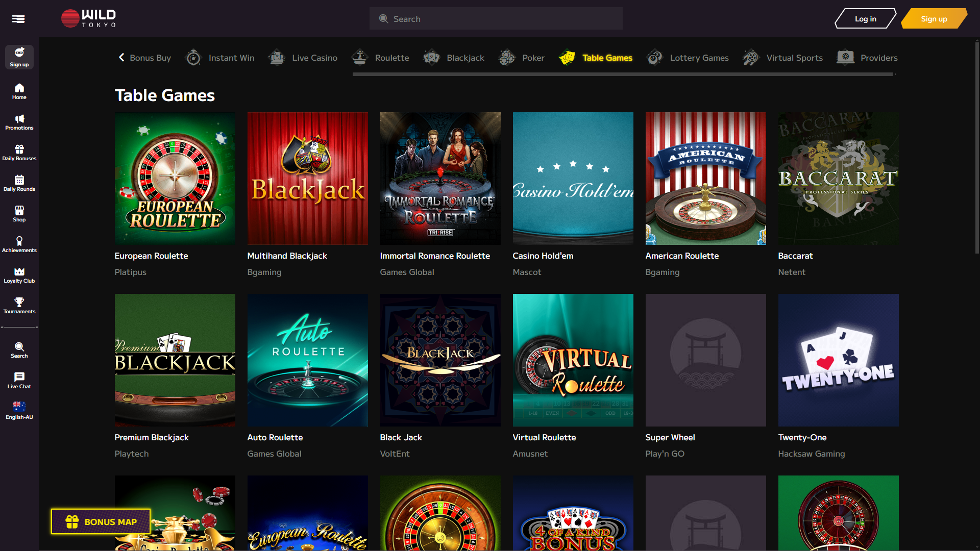Image resolution: width=980 pixels, height=551 pixels.
Task: Open VoltEnt Black Jack thumbnail
Action: pyautogui.click(x=440, y=360)
